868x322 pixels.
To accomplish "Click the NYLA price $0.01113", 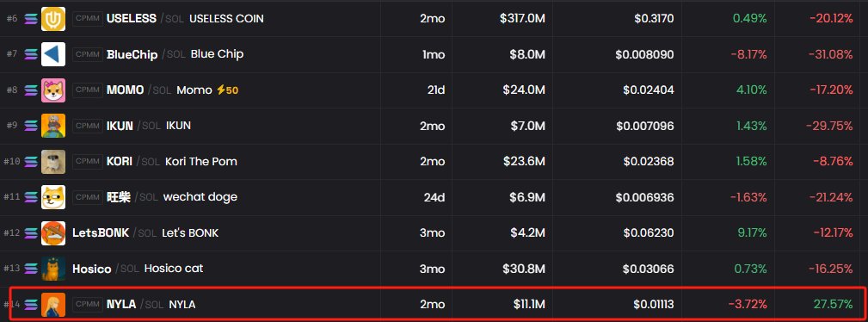I will click(x=654, y=304).
